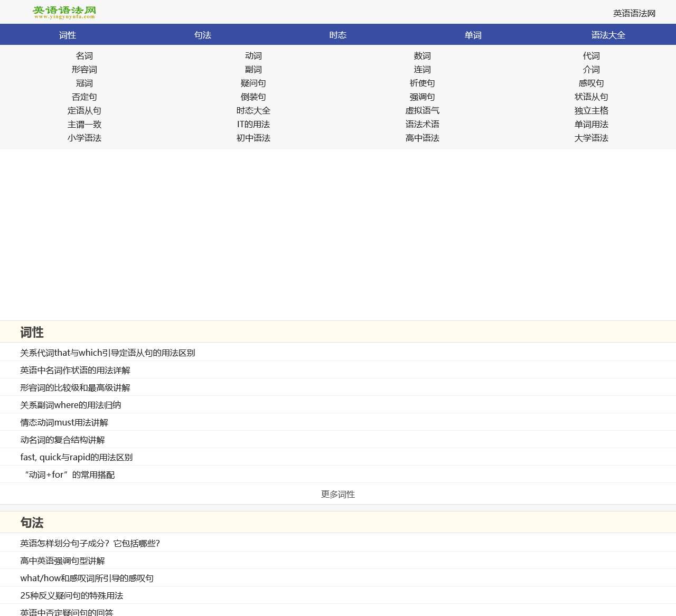Read article on that与which引导定语从句

point(108,353)
